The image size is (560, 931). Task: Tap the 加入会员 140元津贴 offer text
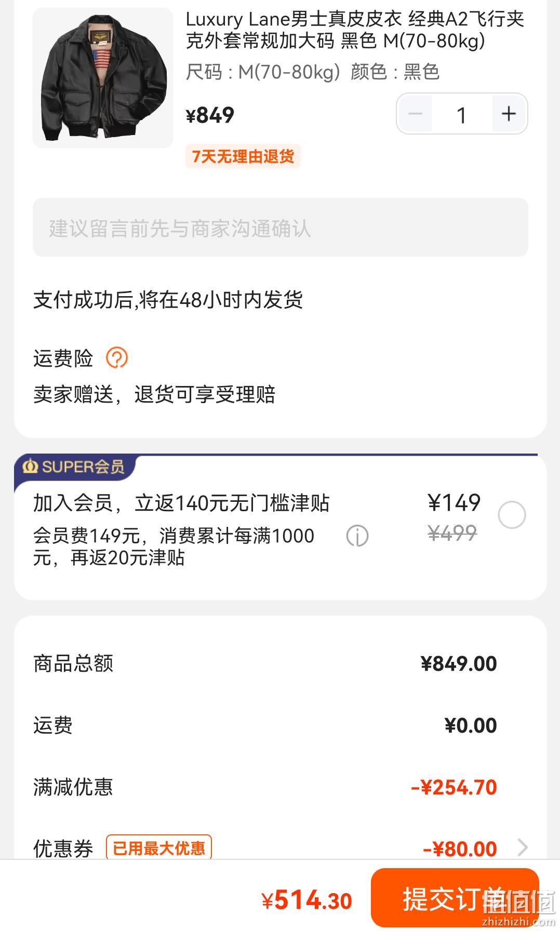tap(181, 503)
